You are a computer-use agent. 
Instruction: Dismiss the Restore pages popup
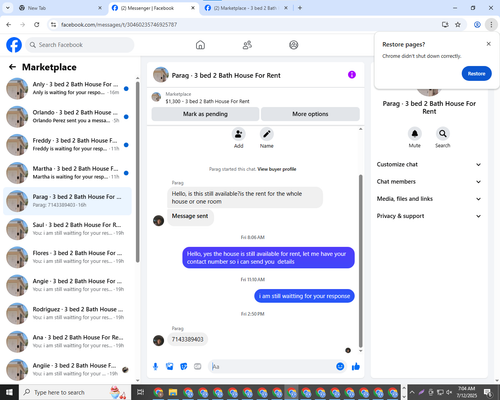coord(488,44)
